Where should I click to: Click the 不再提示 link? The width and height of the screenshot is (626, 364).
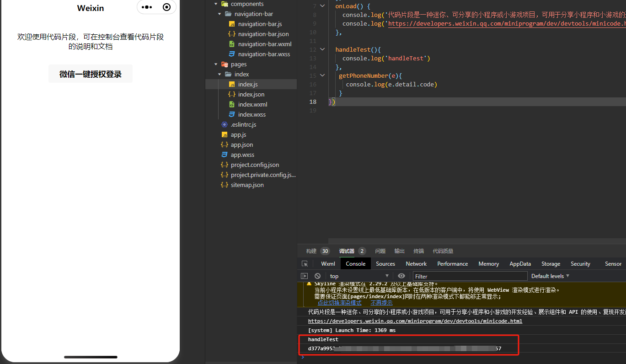click(x=381, y=303)
